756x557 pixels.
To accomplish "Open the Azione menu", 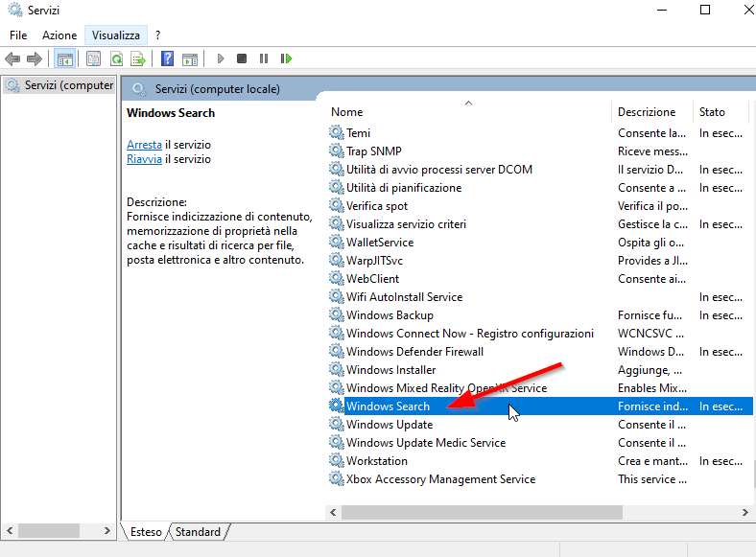I will click(x=59, y=35).
